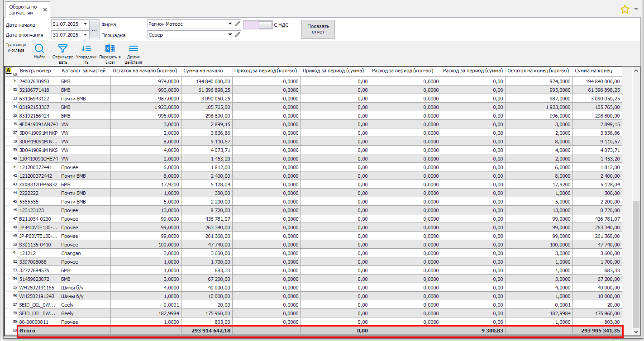Select the Обороты по запчастям tab

pyautogui.click(x=23, y=9)
